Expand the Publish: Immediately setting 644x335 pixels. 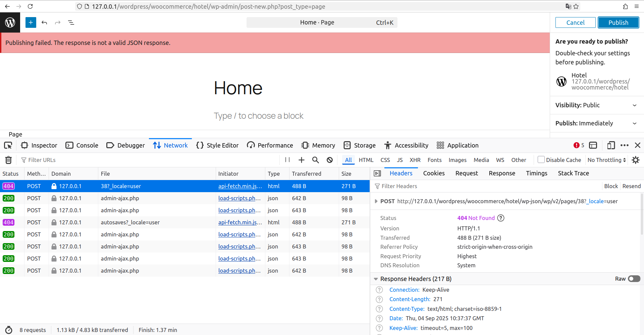[597, 123]
